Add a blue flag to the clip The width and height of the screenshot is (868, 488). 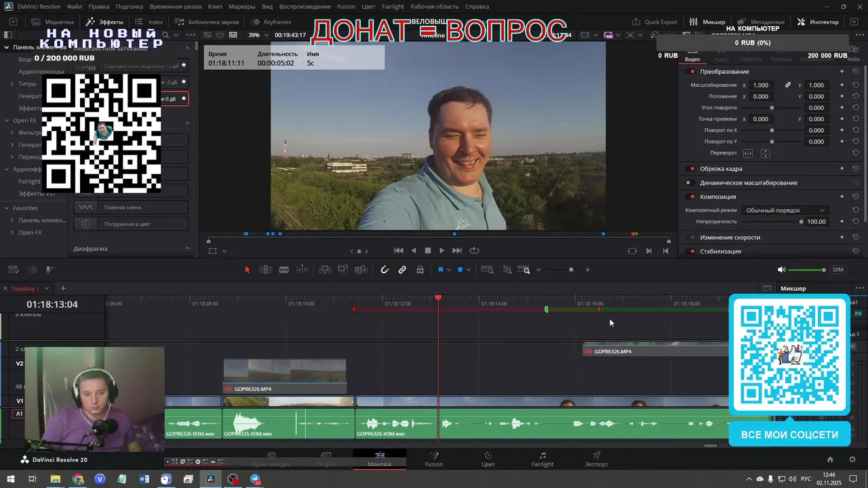[x=440, y=270]
